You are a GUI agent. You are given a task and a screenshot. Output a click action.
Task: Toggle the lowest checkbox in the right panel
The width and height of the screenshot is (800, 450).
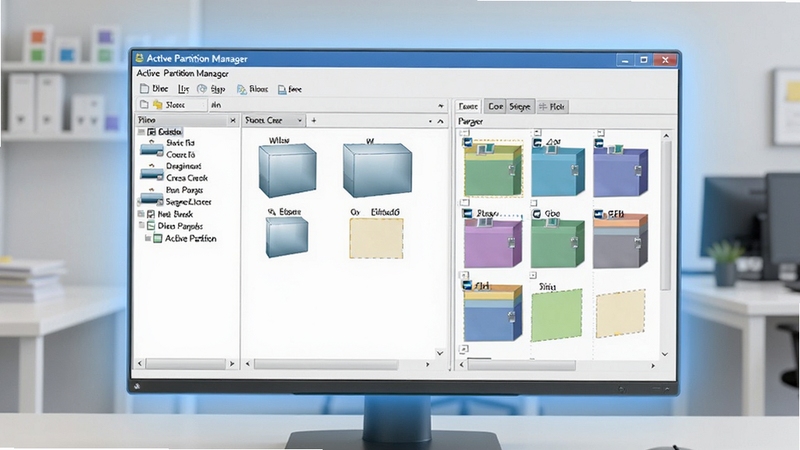[464, 349]
